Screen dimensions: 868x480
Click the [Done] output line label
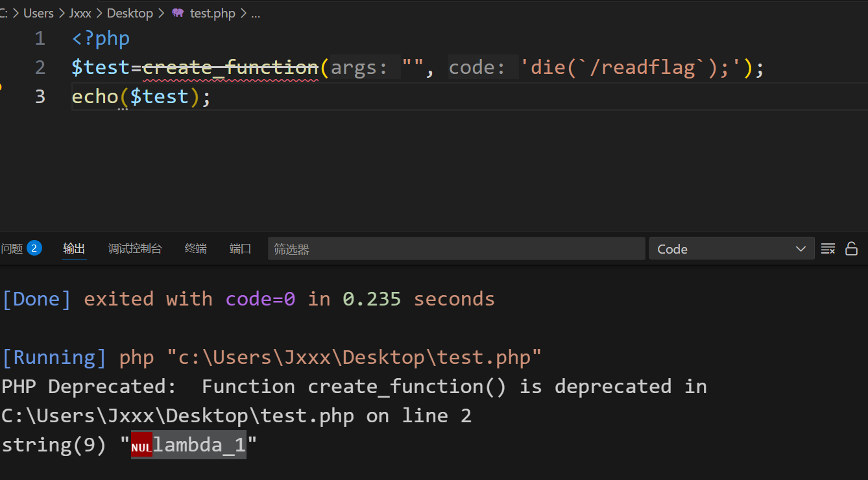click(36, 299)
